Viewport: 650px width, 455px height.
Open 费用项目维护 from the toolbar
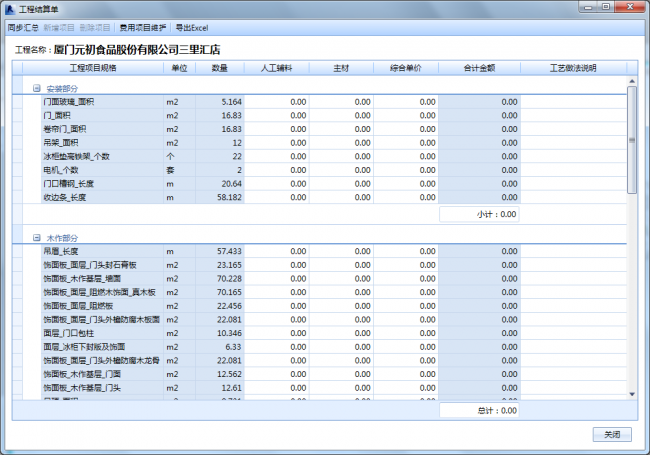coord(142,28)
